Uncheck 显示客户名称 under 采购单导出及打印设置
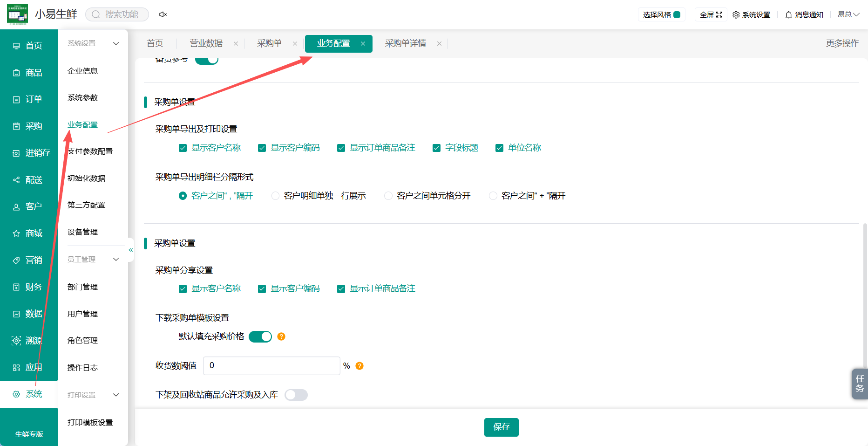This screenshot has width=868, height=446. (183, 148)
